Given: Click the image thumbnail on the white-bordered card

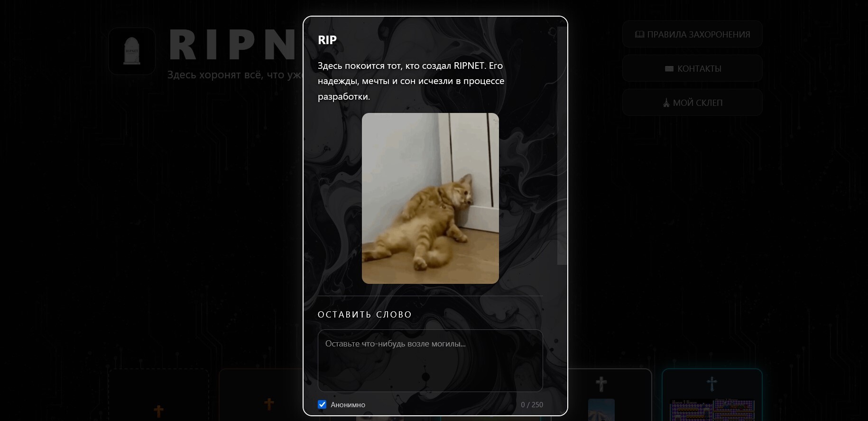Looking at the screenshot, I should (x=601, y=410).
